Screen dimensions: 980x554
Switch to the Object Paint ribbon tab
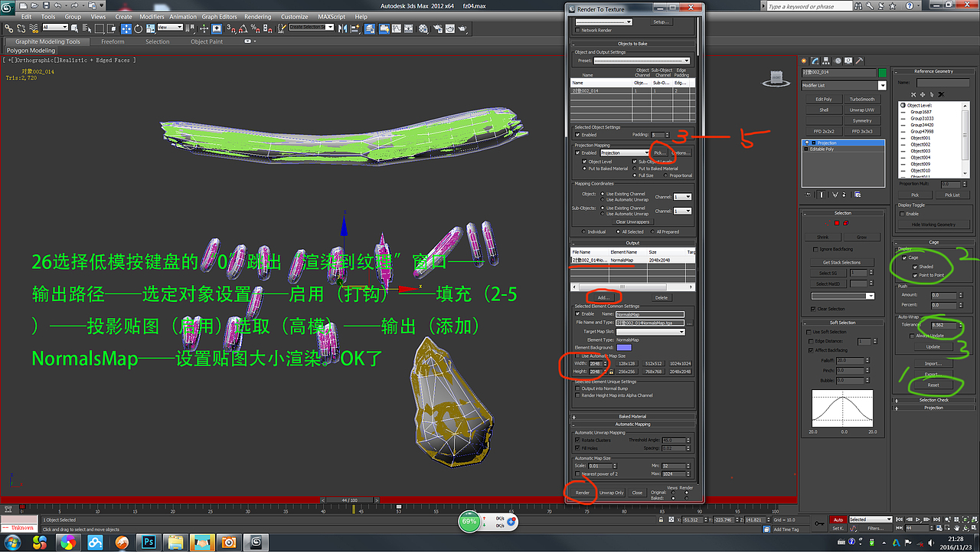[207, 42]
